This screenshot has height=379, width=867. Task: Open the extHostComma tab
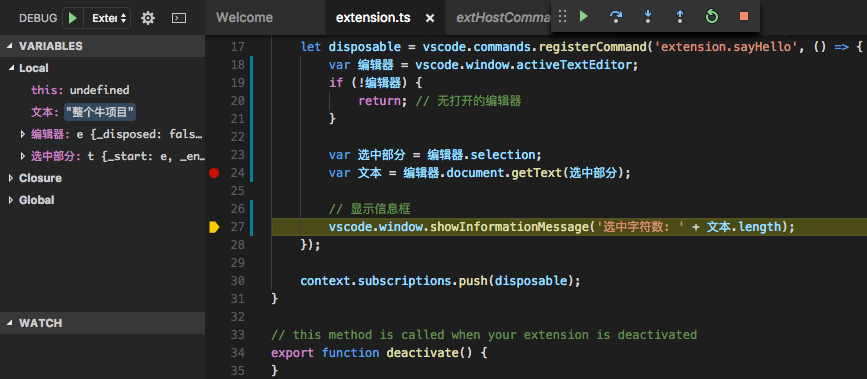click(503, 18)
